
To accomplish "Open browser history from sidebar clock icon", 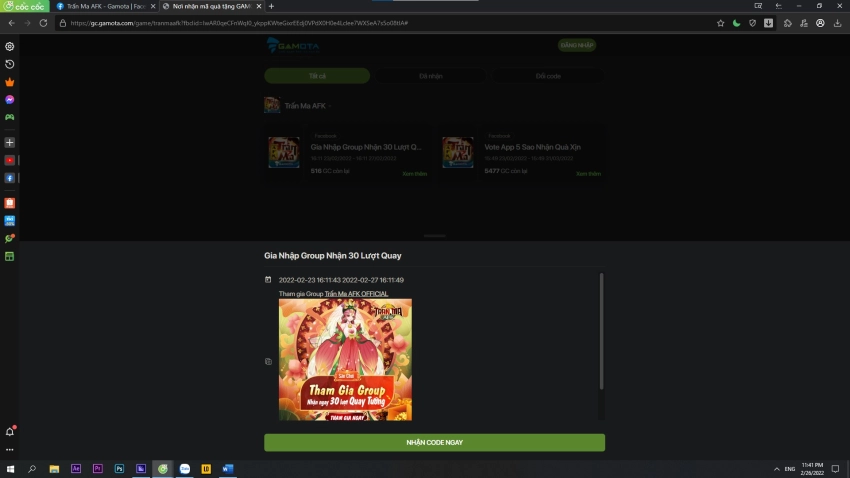I will (10, 64).
